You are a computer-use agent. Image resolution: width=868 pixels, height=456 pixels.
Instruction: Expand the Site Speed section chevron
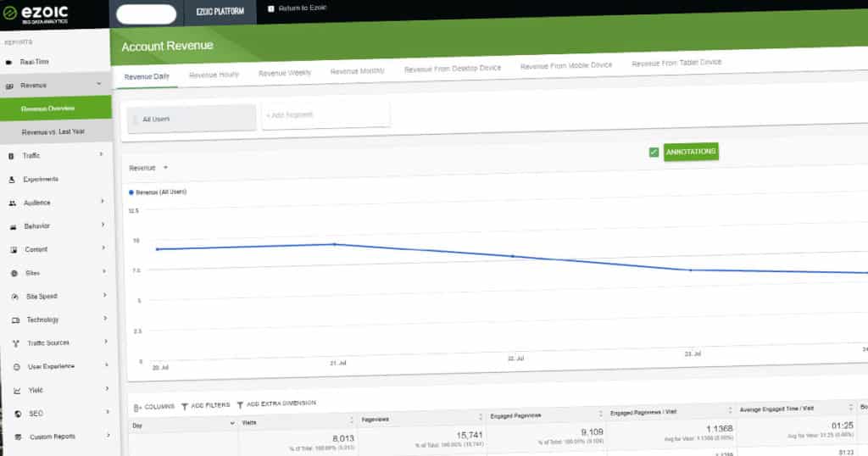(x=104, y=295)
